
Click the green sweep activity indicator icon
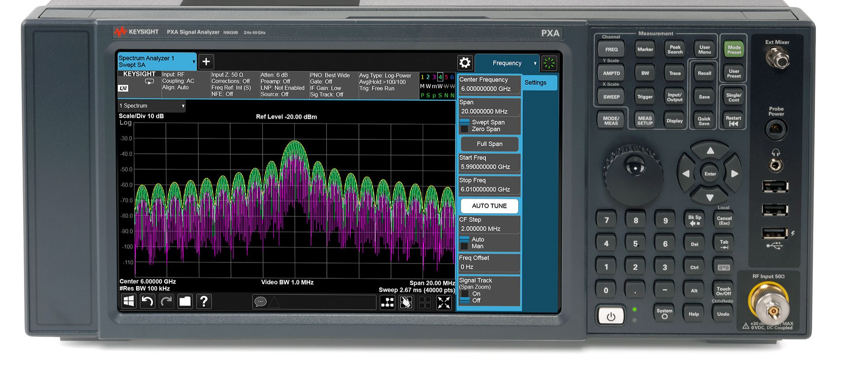point(549,63)
